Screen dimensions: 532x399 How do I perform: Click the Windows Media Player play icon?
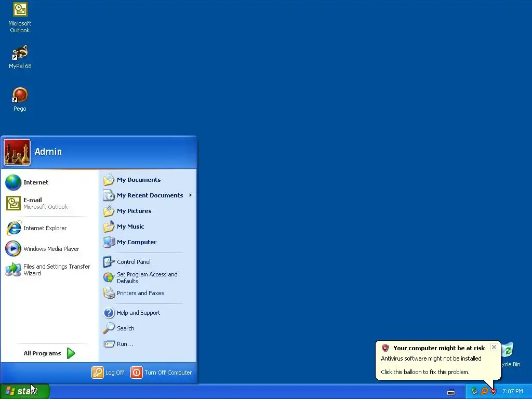click(13, 249)
